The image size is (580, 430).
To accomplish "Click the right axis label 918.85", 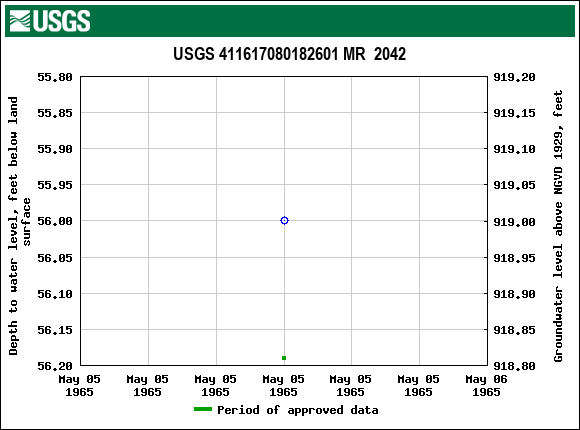I will click(514, 330).
